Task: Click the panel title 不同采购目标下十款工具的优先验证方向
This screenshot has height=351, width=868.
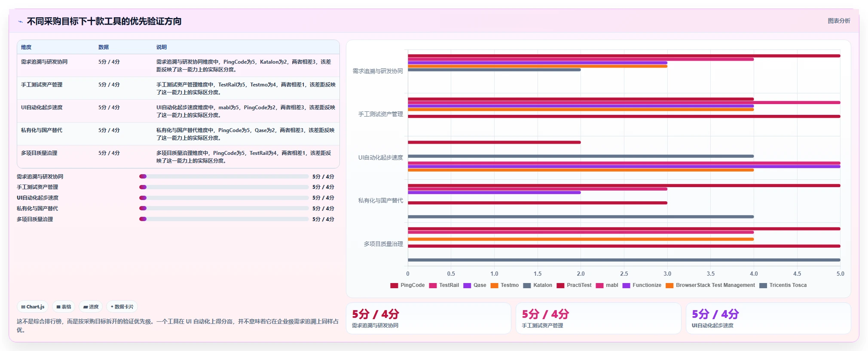Action: (x=104, y=21)
